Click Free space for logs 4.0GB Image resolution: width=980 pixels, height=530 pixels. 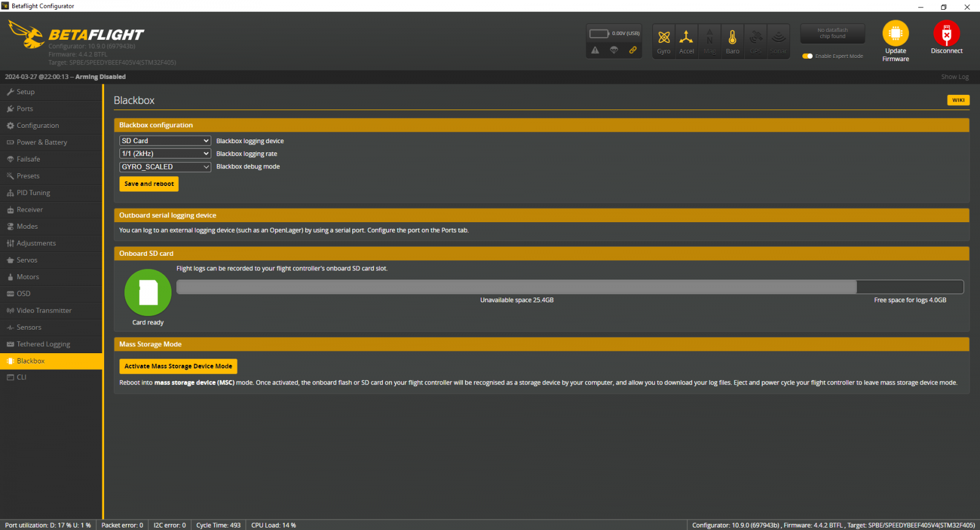click(910, 300)
